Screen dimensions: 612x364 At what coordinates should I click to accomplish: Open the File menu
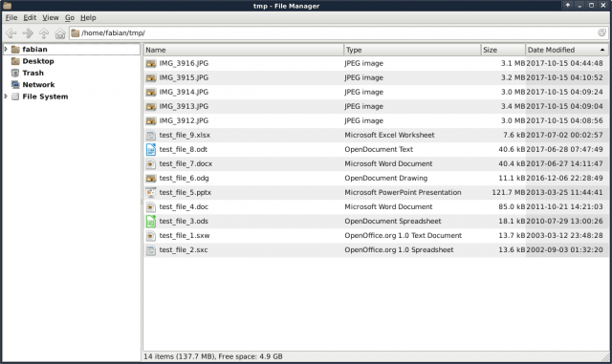11,17
